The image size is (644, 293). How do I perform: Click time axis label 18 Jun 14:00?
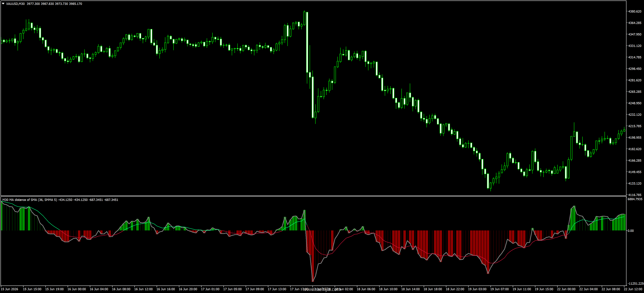point(410,290)
